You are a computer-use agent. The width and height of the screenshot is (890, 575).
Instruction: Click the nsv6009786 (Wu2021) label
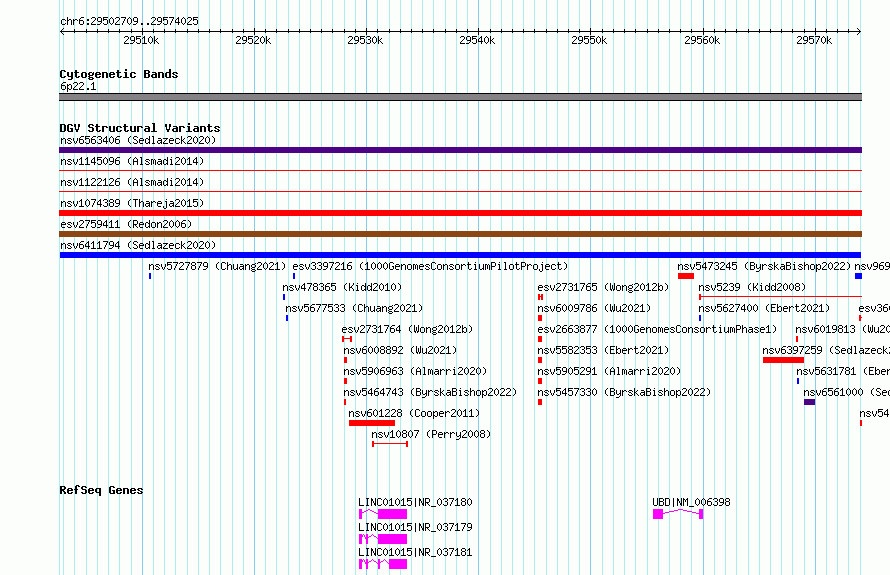[x=594, y=308]
